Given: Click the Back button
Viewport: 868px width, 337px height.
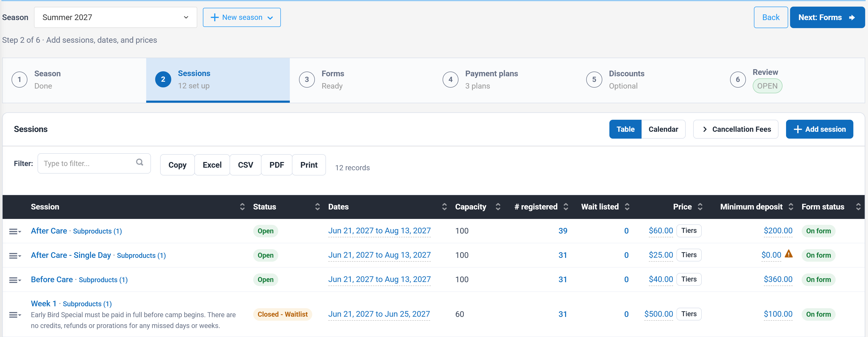Looking at the screenshot, I should tap(771, 17).
